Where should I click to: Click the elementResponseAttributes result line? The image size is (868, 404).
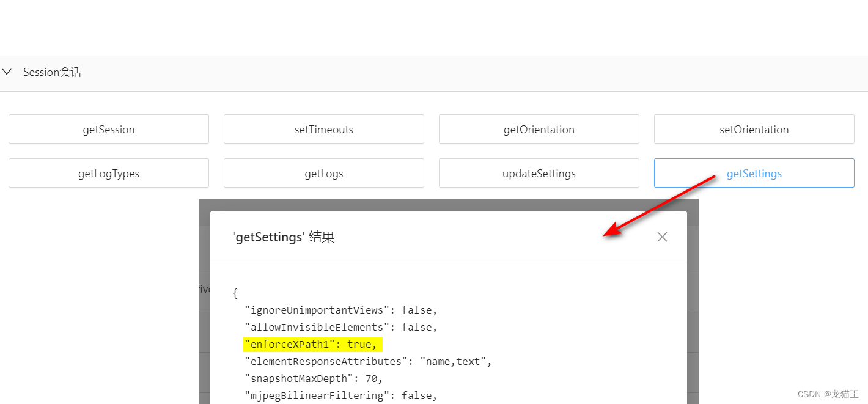(366, 361)
